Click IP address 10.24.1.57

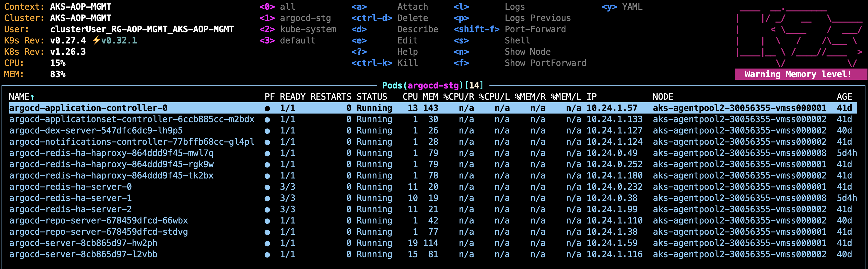(612, 108)
